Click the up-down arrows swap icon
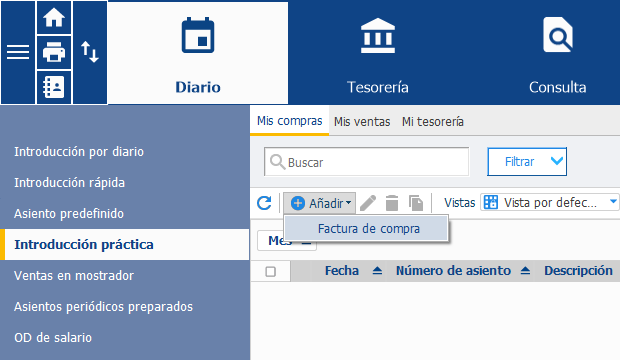Screen dimensions: 620x360 pyautogui.click(x=90, y=52)
